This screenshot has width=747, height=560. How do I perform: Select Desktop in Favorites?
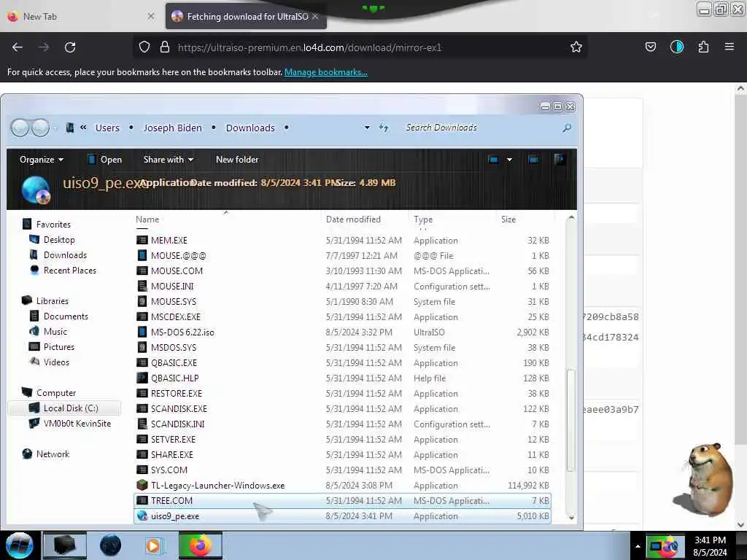[x=53, y=239]
